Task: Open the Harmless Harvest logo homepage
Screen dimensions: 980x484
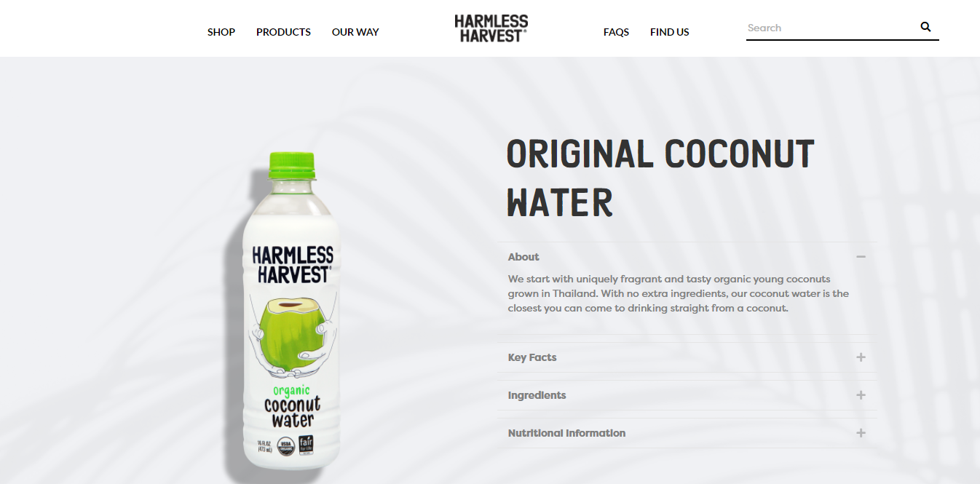Action: click(x=491, y=28)
